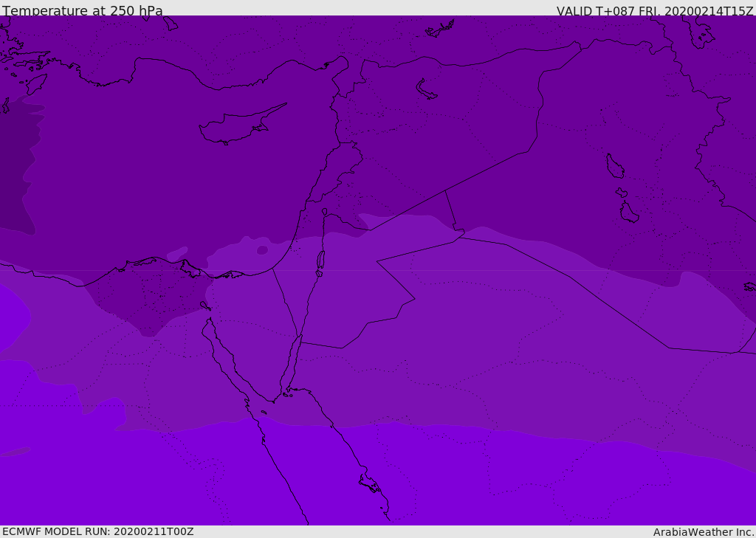Click the dark purple patch over the Nile Delta

(x=148, y=303)
